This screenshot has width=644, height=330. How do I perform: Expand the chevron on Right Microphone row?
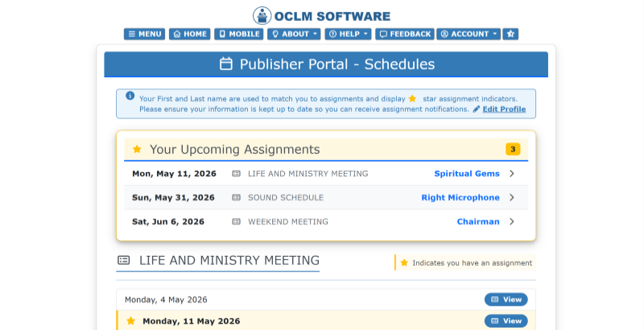point(512,197)
